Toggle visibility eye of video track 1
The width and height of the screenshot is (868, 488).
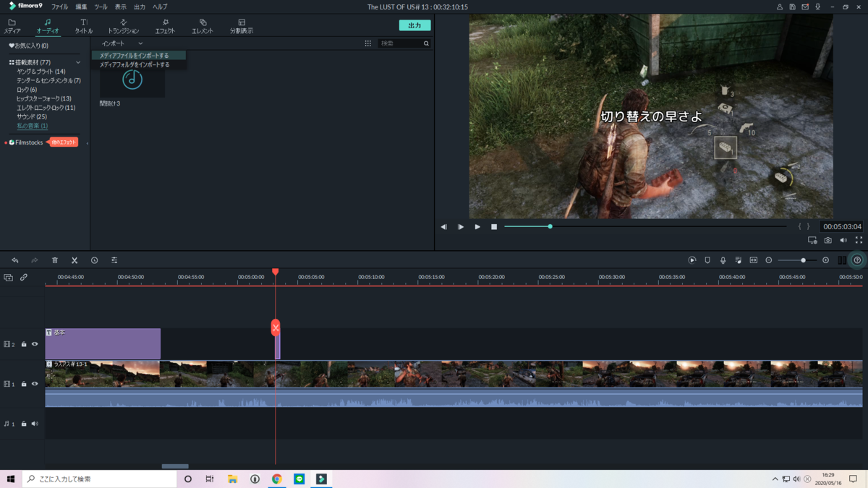point(35,384)
